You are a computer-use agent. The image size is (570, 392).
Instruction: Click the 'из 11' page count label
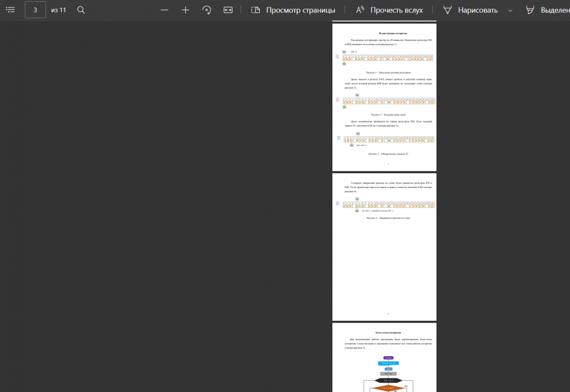tap(59, 10)
